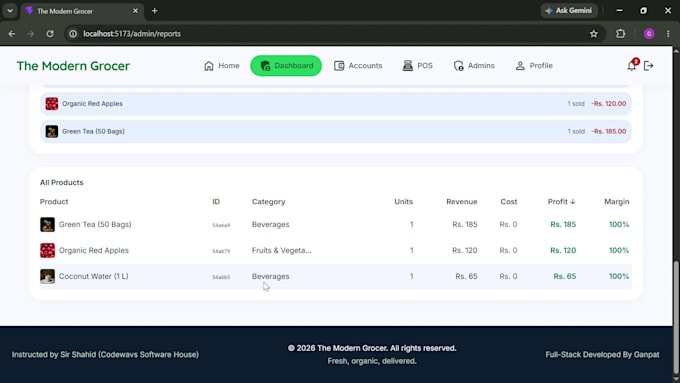Click Full-Stack Developed By Ganpat footer text
The width and height of the screenshot is (680, 383).
point(602,354)
